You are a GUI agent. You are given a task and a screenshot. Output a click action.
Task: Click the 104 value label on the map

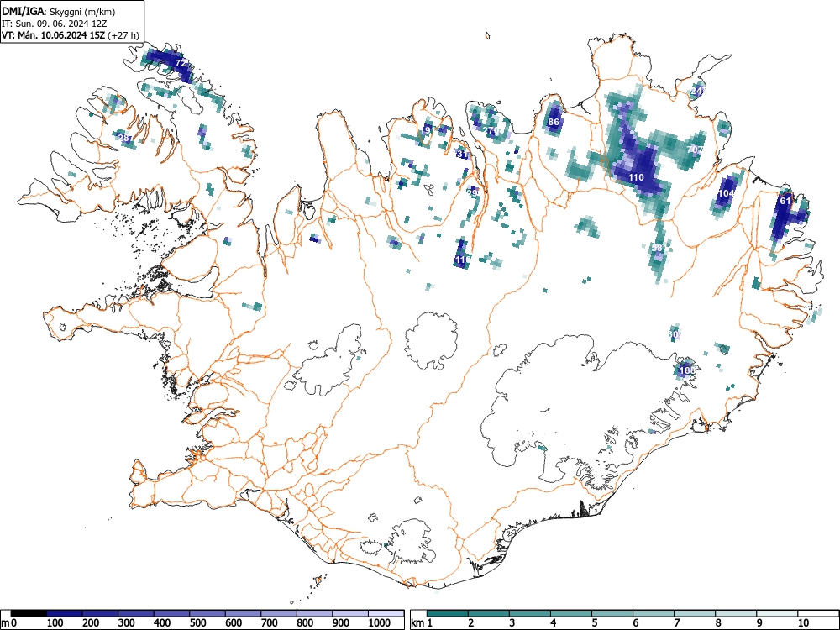click(727, 193)
